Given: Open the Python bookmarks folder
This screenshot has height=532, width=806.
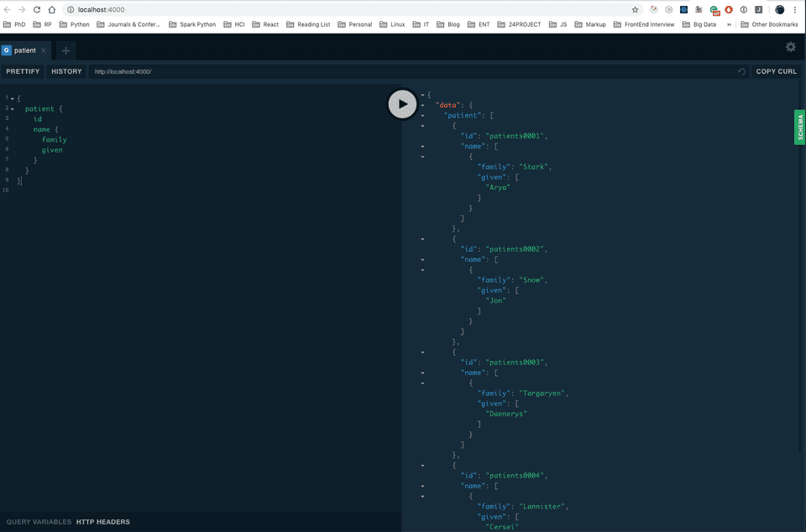Looking at the screenshot, I should (x=75, y=24).
